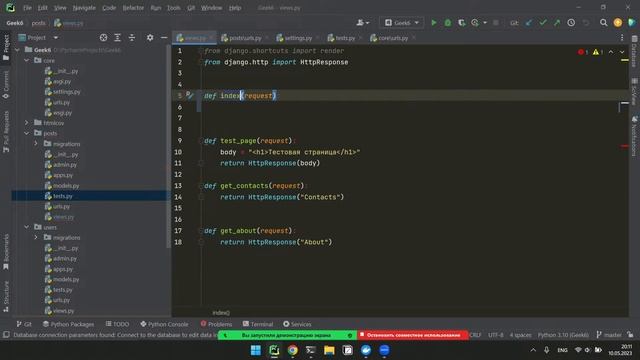Click the Project panel vertical scrollbar
640x360 pixels.
pyautogui.click(x=169, y=146)
